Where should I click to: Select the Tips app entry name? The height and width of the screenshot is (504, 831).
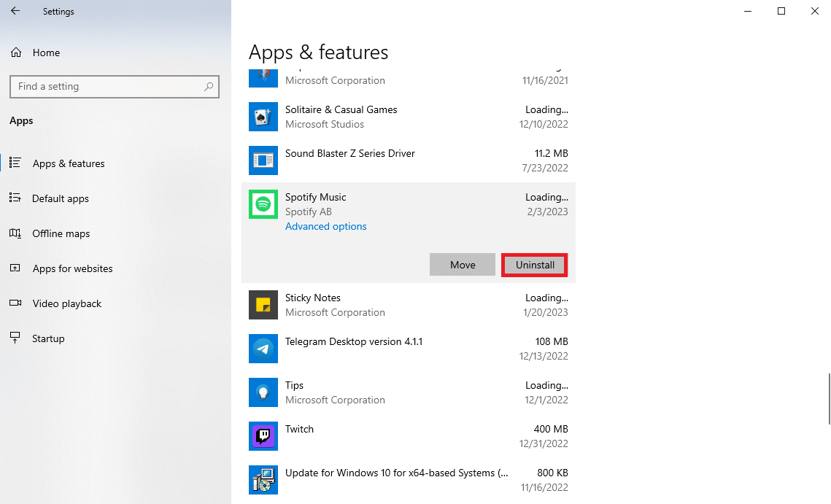coord(294,385)
